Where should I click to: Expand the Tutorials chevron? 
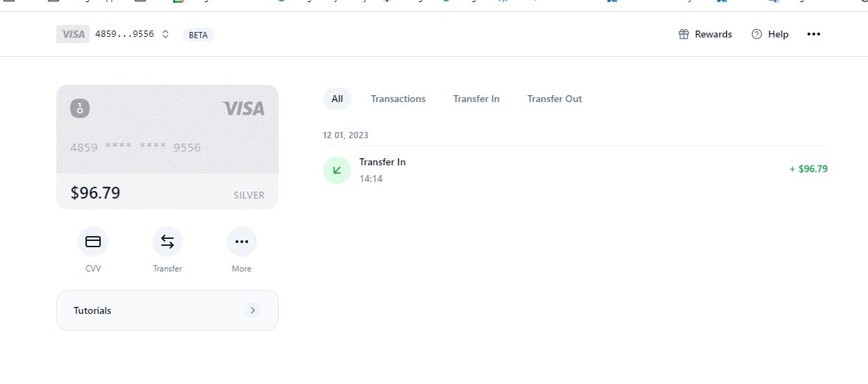click(x=253, y=310)
